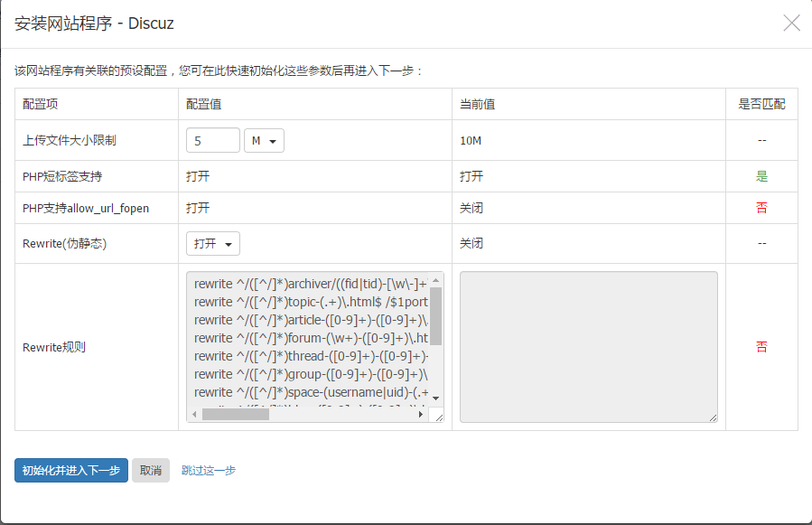Click the rules textarea horizontal scrollbar thumb

tap(236, 414)
